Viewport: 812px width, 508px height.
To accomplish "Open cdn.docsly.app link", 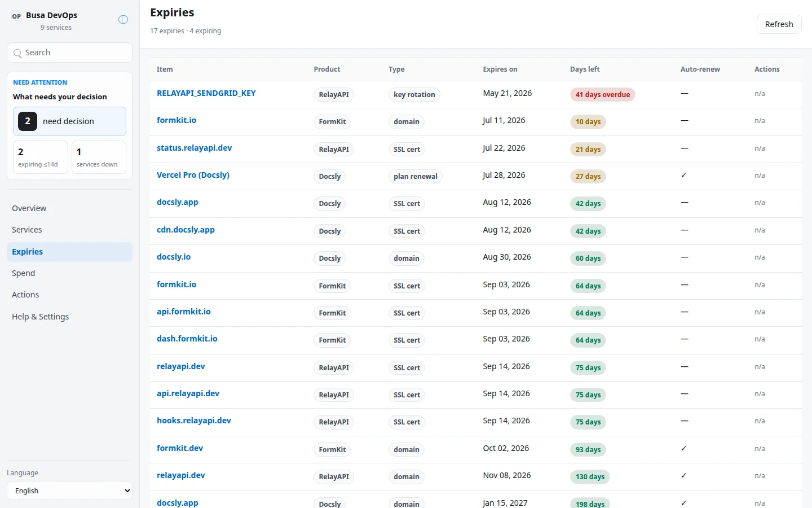I will point(186,230).
